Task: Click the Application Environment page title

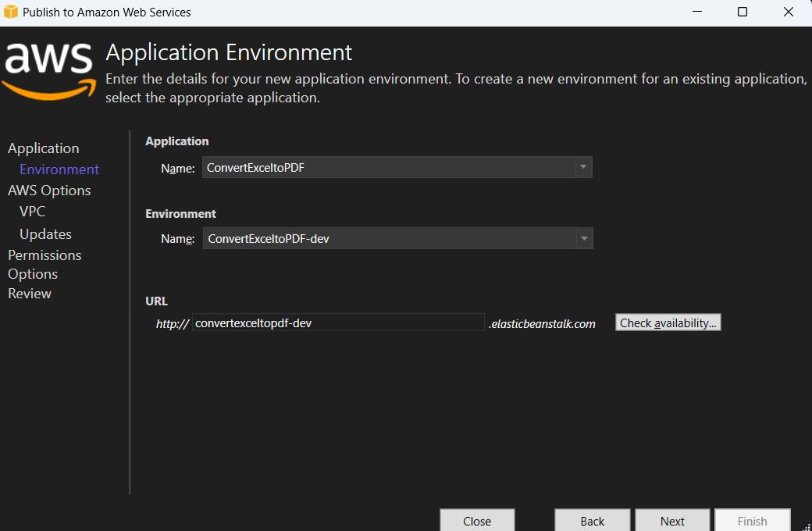Action: point(229,53)
